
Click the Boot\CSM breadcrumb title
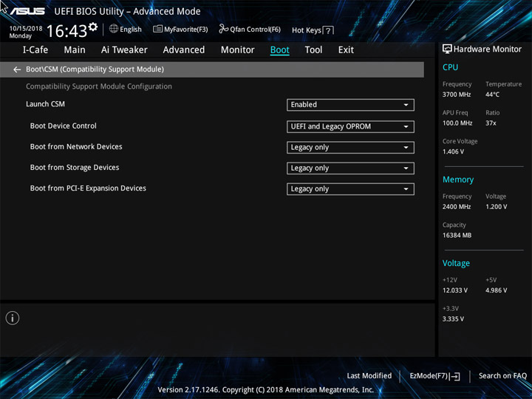(x=95, y=69)
